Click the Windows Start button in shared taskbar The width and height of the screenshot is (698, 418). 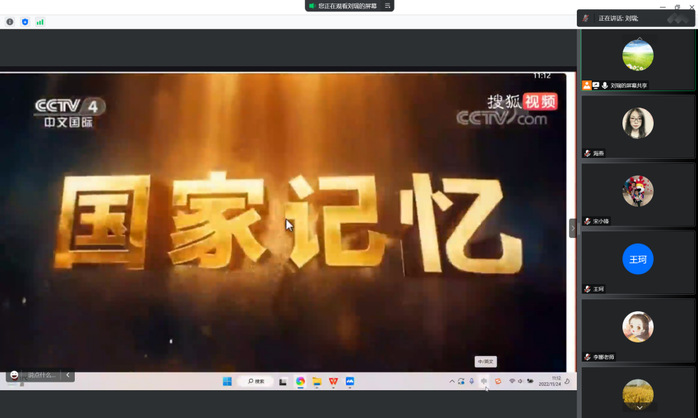[x=226, y=381]
